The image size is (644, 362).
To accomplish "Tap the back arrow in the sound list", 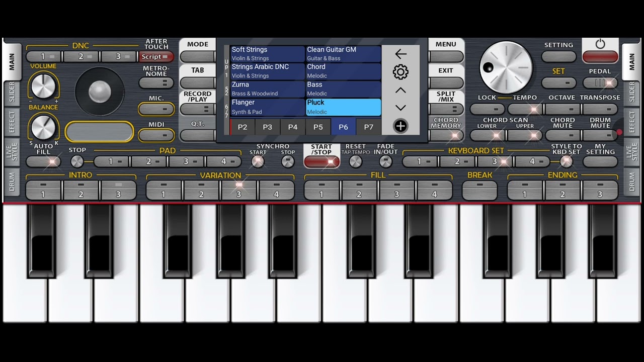I will 400,54.
